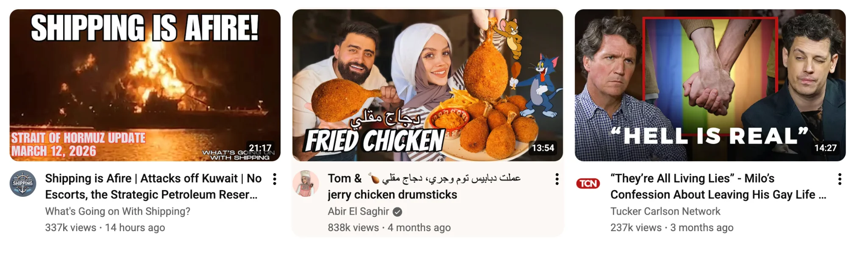The image size is (868, 254).
Task: Click Abir El Saghir's verified badge
Action: (398, 212)
